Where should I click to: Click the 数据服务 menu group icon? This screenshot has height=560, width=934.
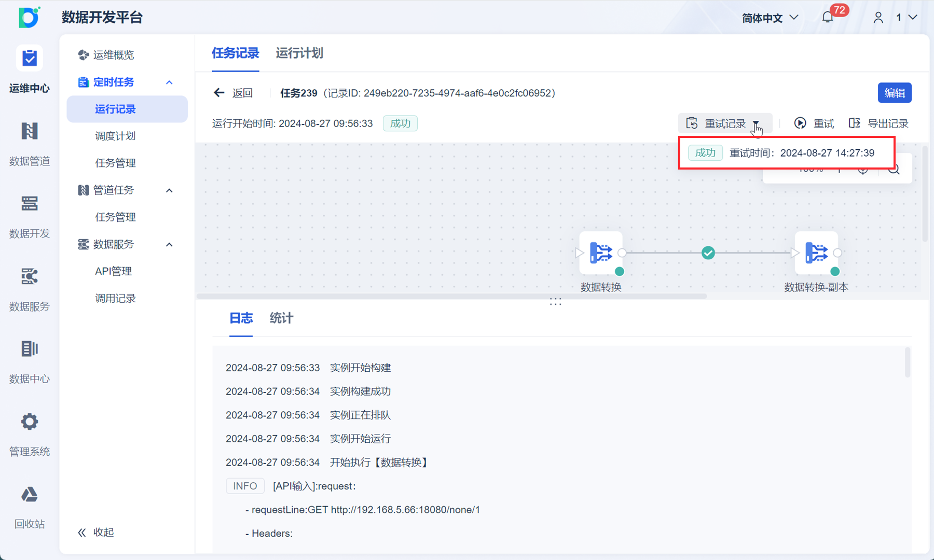83,244
